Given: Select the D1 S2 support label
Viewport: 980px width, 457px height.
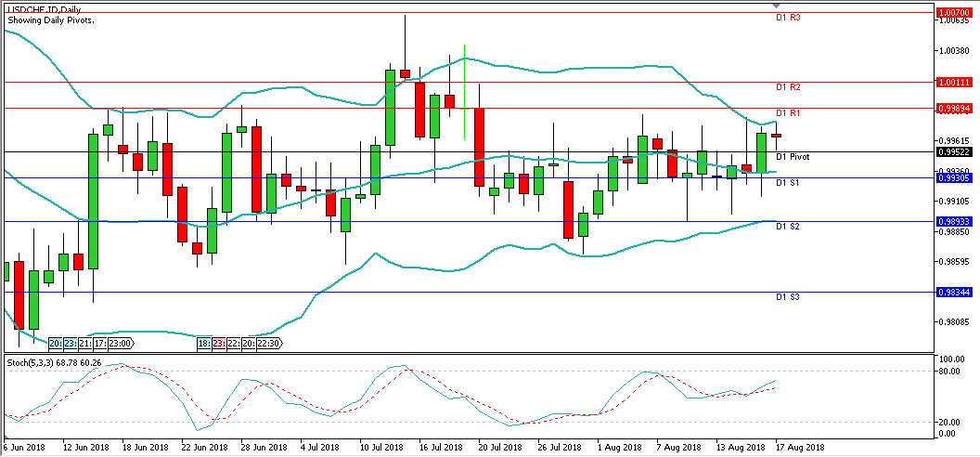Looking at the screenshot, I should [788, 227].
